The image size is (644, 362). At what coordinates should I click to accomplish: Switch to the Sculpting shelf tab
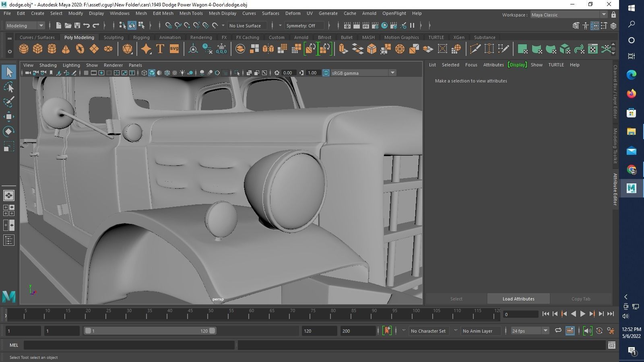click(x=114, y=37)
